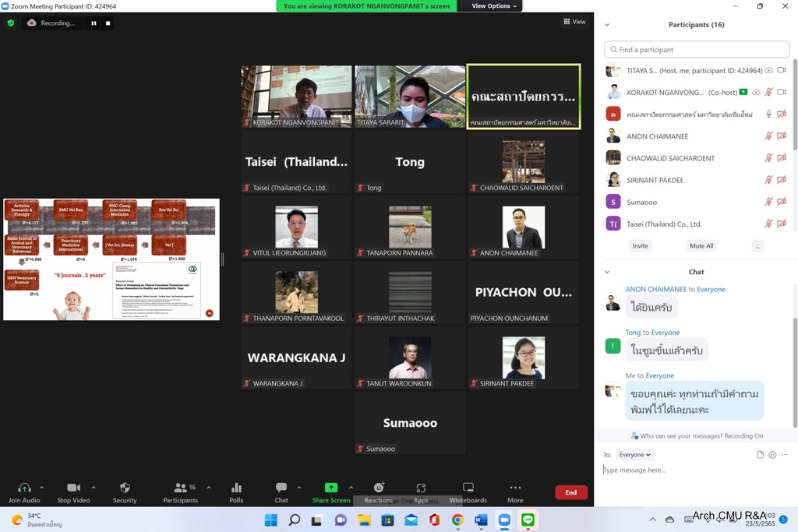Click Invite button in participants panel
Screen dimensions: 798x532
tap(641, 245)
